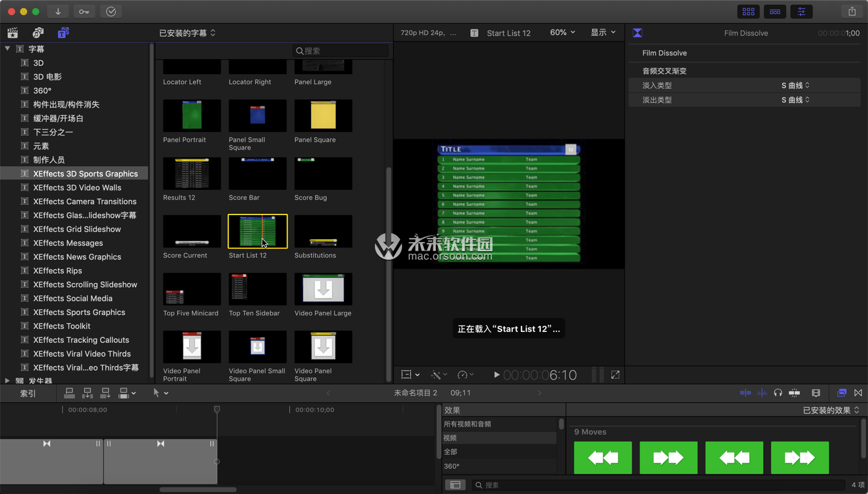The image size is (868, 494).
Task: Show background tasks checkmark icon
Action: (111, 11)
